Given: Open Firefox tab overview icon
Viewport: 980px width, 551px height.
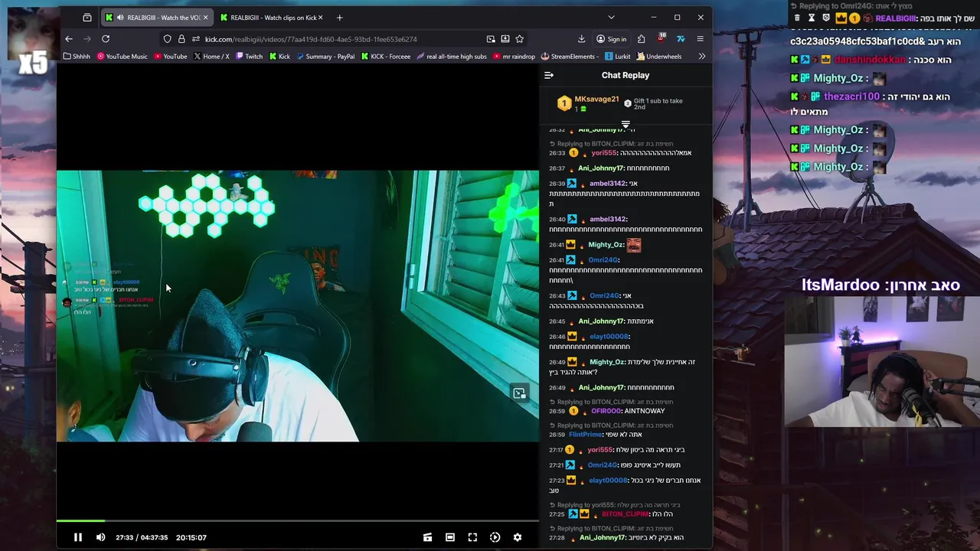Looking at the screenshot, I should [87, 18].
